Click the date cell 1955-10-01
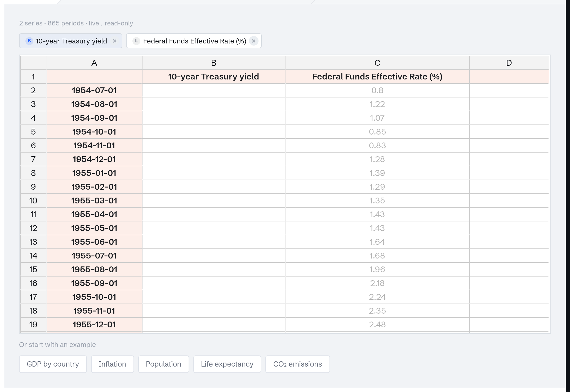The height and width of the screenshot is (392, 570). (x=94, y=297)
